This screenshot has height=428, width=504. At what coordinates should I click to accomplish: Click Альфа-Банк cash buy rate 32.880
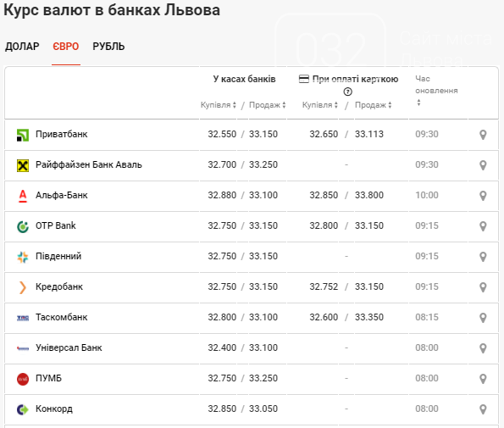pos(222,195)
